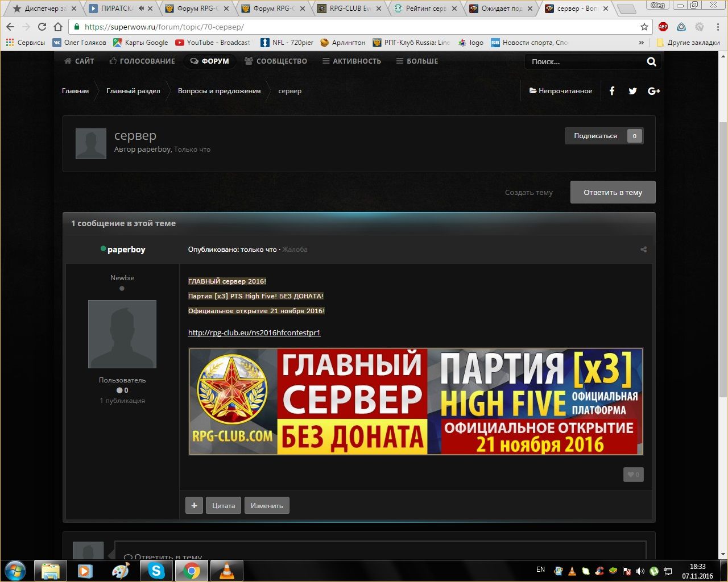Click the Главный раздел breadcrumb
Image resolution: width=728 pixels, height=582 pixels.
(x=133, y=91)
